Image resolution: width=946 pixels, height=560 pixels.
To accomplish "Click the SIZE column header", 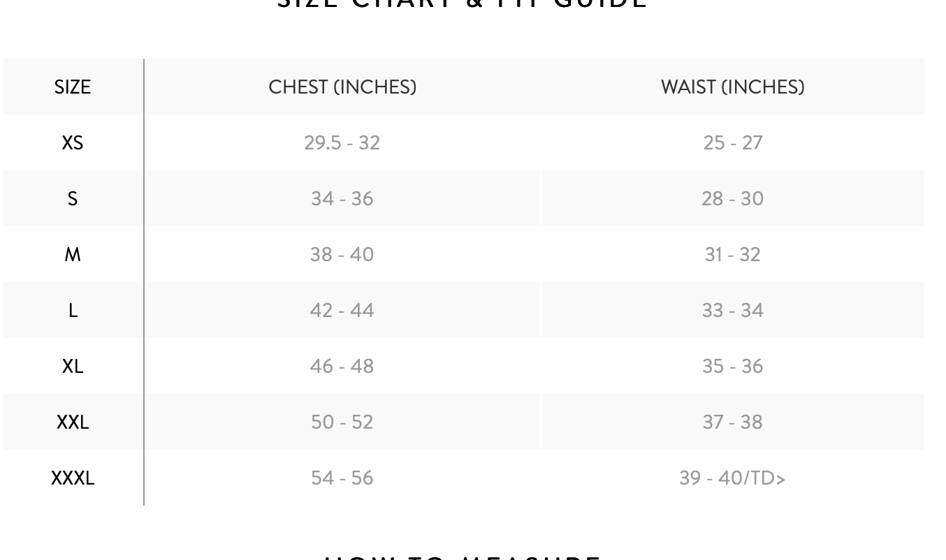I will 73,87.
